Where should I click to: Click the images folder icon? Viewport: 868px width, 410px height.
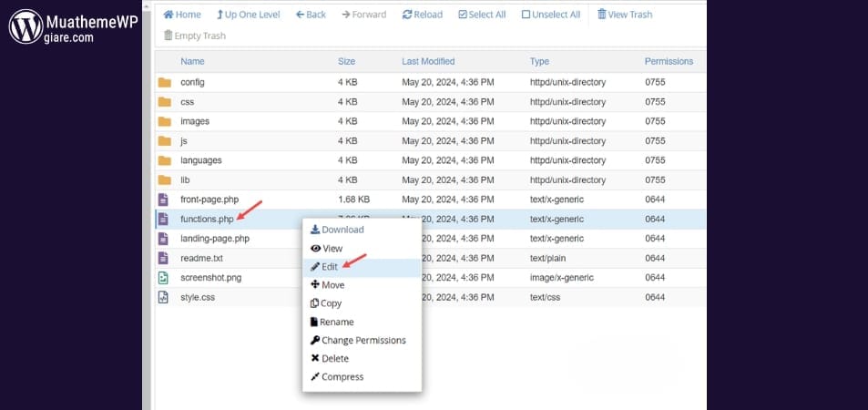pos(164,121)
